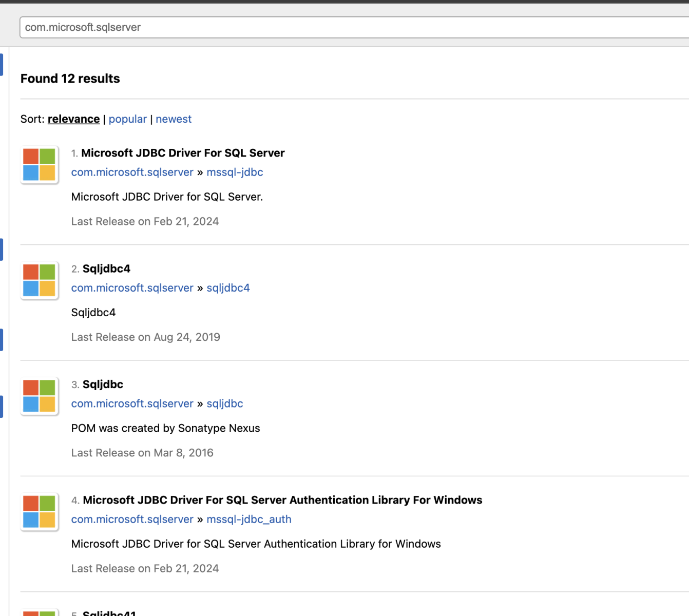
Task: Click result 4 'Last Release on Feb 21, 2024' text
Action: [145, 569]
